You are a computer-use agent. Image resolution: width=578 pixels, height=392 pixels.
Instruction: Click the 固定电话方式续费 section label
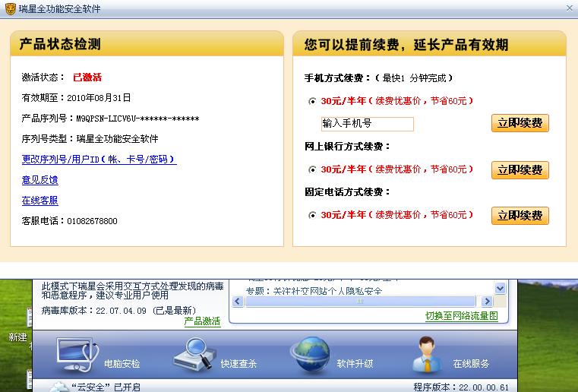click(347, 192)
